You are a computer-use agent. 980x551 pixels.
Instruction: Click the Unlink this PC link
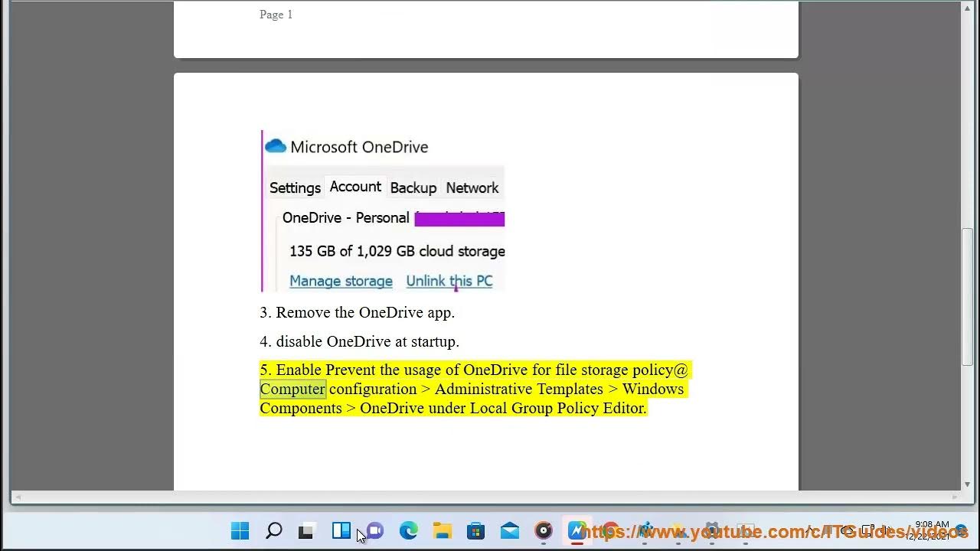coord(449,281)
